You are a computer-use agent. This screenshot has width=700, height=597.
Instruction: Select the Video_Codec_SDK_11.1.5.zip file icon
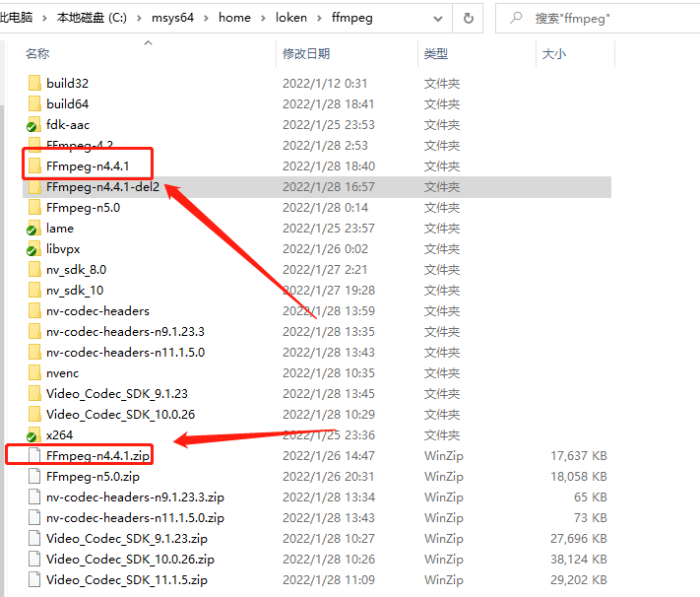[x=34, y=580]
